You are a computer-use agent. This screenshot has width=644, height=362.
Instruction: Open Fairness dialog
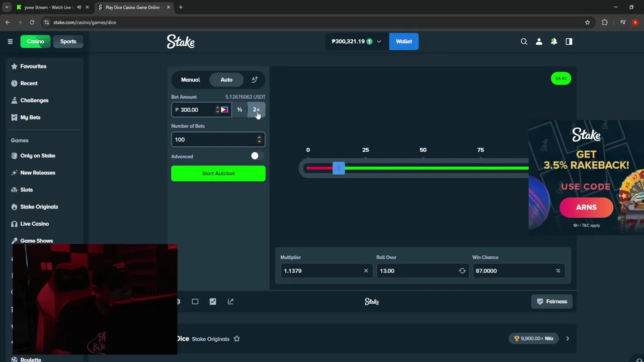pos(552,301)
